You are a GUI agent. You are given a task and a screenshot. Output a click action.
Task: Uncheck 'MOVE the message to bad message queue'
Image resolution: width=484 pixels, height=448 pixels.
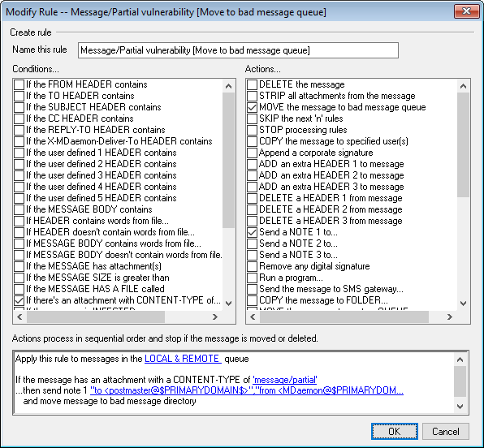pos(253,107)
